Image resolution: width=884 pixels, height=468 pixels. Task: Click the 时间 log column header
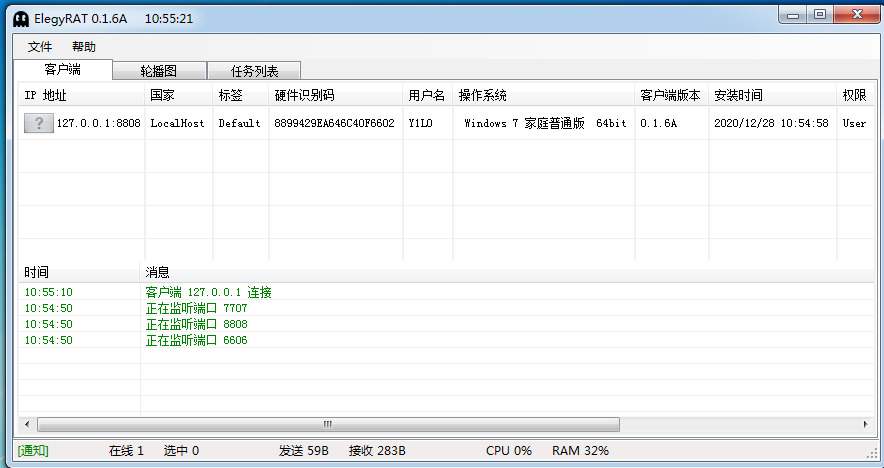79,272
